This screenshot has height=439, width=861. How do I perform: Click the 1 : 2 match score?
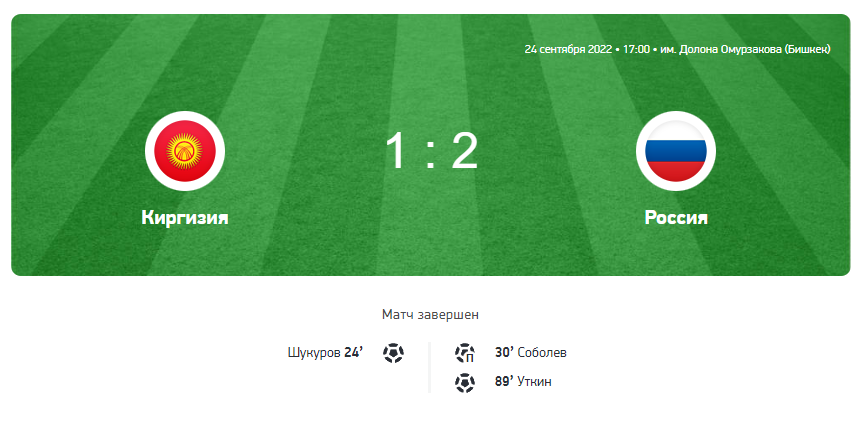coord(431,151)
